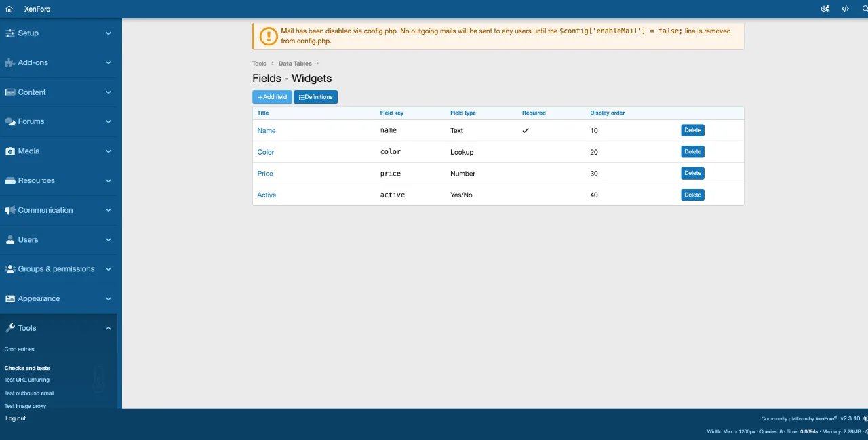
Task: Open Test outbound email menu item
Action: [29, 393]
